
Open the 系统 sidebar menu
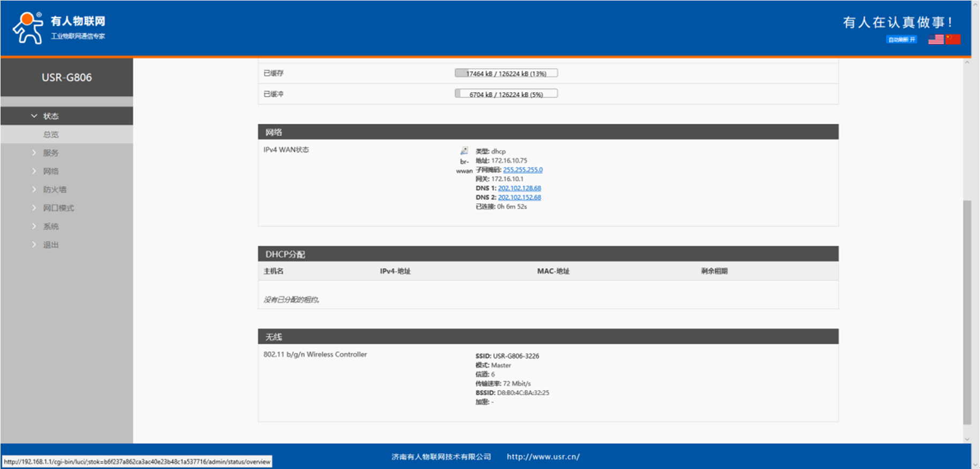pos(50,226)
